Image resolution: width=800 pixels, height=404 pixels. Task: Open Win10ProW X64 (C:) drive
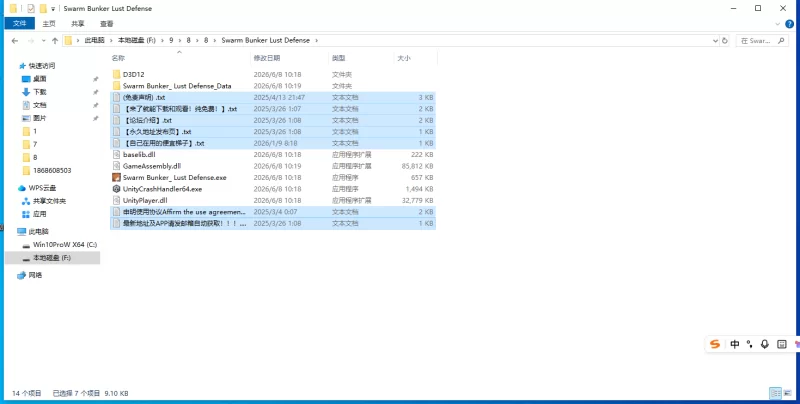click(x=65, y=244)
